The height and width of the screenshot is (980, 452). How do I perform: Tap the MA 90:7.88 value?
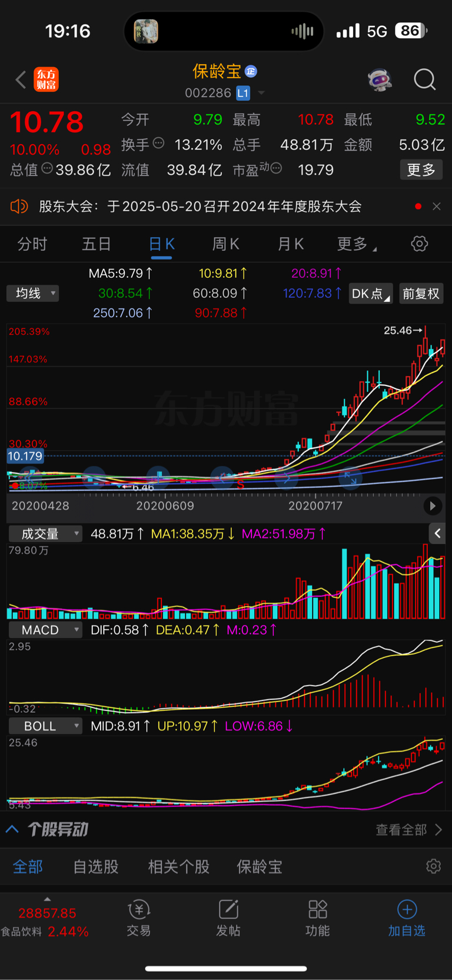(221, 313)
